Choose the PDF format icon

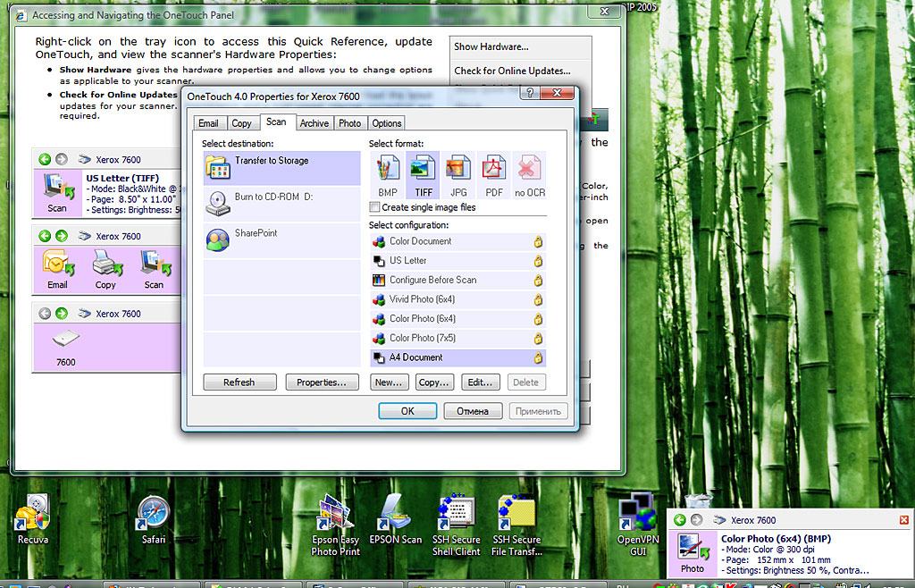pyautogui.click(x=493, y=175)
